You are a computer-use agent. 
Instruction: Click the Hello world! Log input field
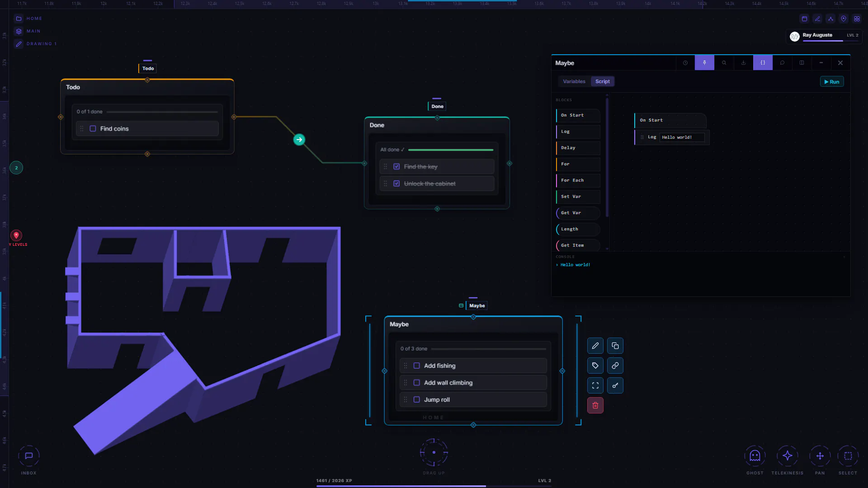click(682, 137)
